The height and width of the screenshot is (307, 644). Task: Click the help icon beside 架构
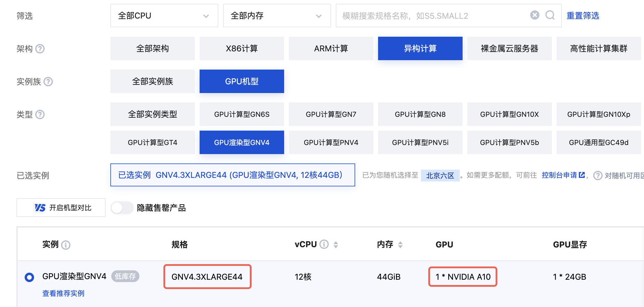[40, 49]
